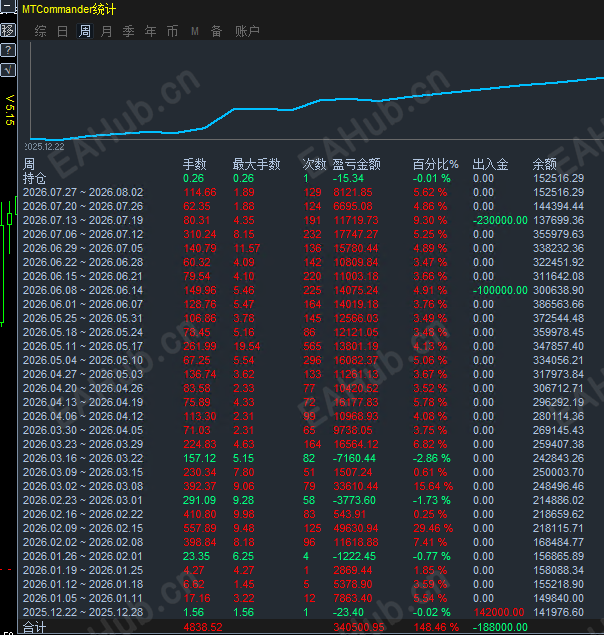The height and width of the screenshot is (635, 604).
Task: Click the MTCommander统计 title
Action: click(69, 9)
